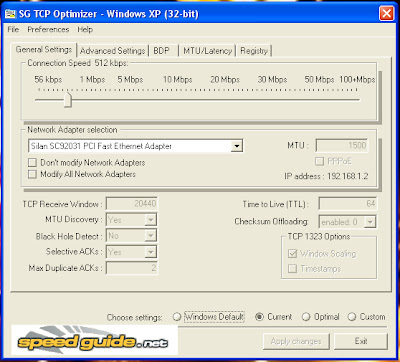Toggle the Timestamps checkbox
Image resolution: width=400 pixels, height=362 pixels.
(292, 269)
